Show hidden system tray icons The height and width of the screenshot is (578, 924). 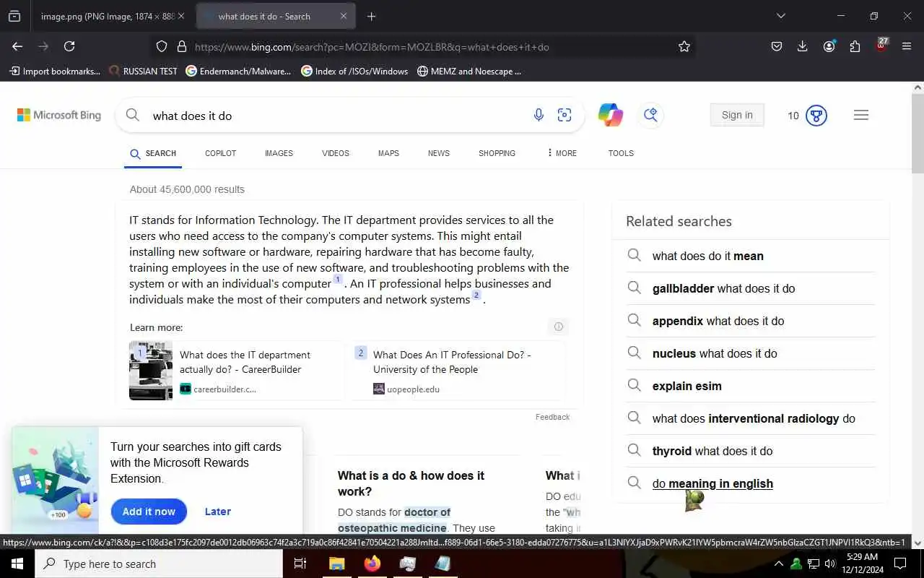coord(778,564)
